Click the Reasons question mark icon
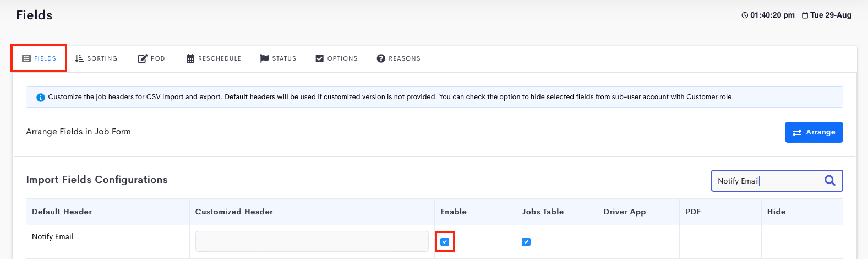The height and width of the screenshot is (259, 868). (x=381, y=58)
